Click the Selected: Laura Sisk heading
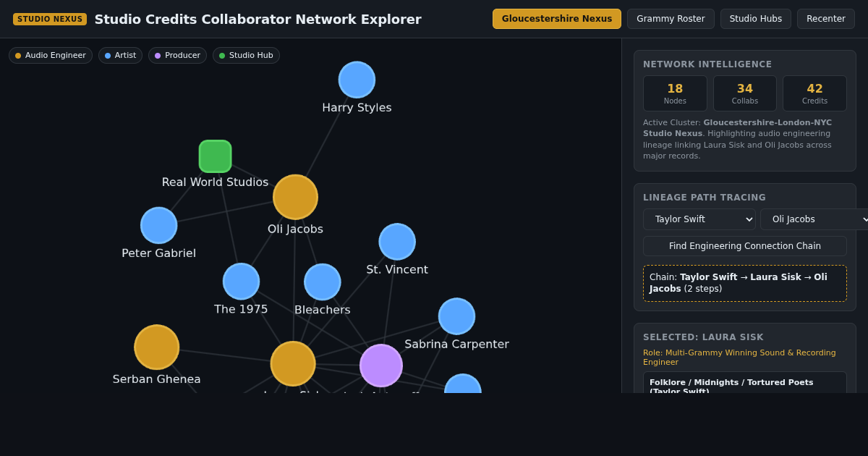868x456 pixels. point(703,337)
